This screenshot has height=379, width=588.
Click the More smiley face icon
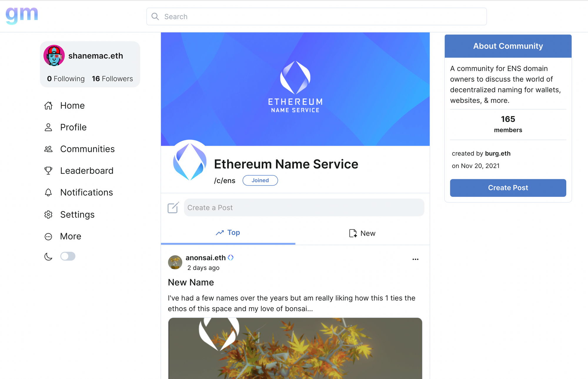tap(48, 236)
